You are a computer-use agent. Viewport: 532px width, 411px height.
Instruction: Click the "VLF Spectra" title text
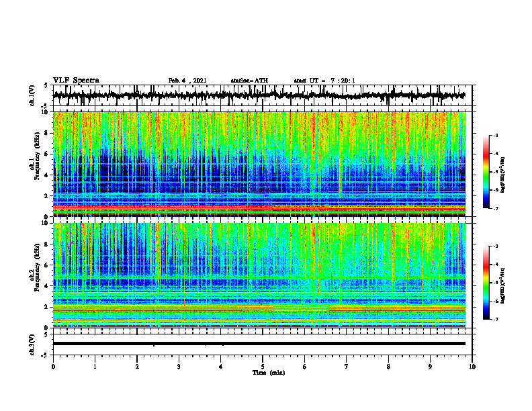point(77,81)
